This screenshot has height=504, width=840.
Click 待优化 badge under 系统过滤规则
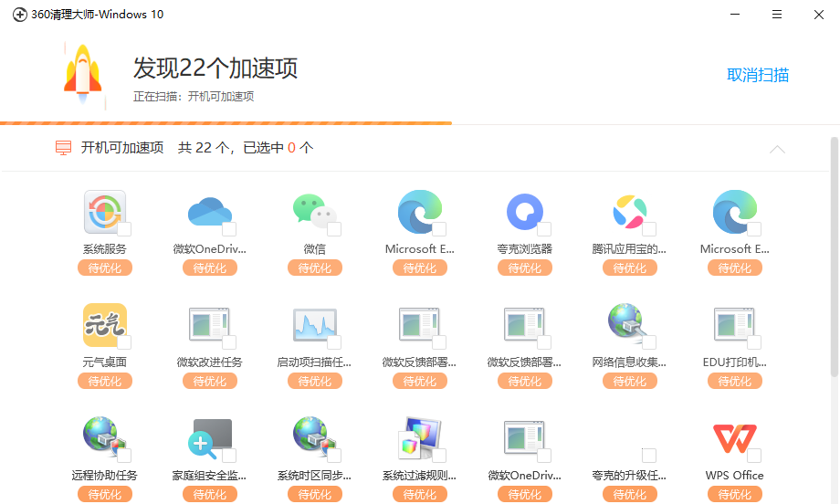pyautogui.click(x=419, y=494)
